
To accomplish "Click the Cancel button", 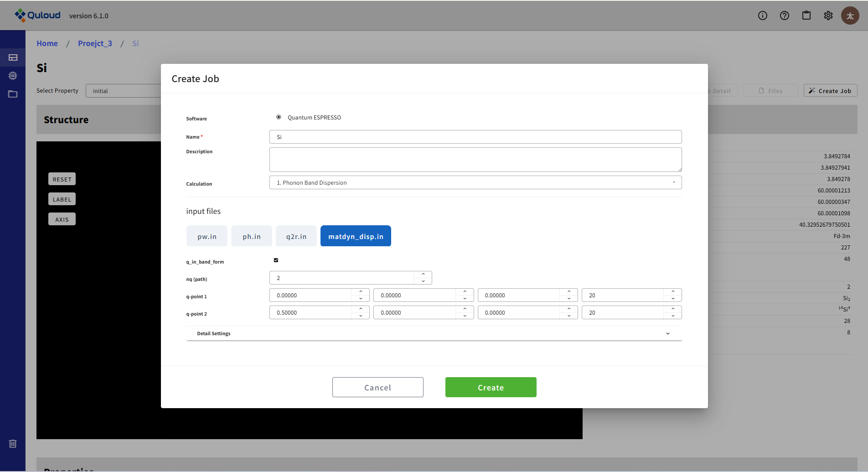I will point(377,387).
